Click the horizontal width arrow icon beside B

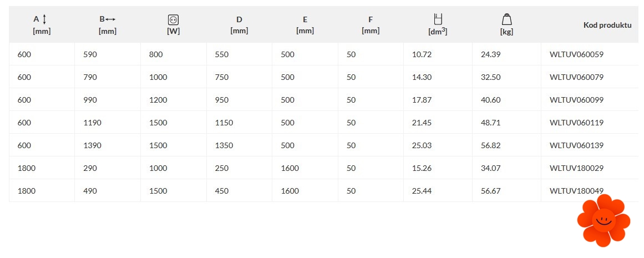[x=111, y=19]
